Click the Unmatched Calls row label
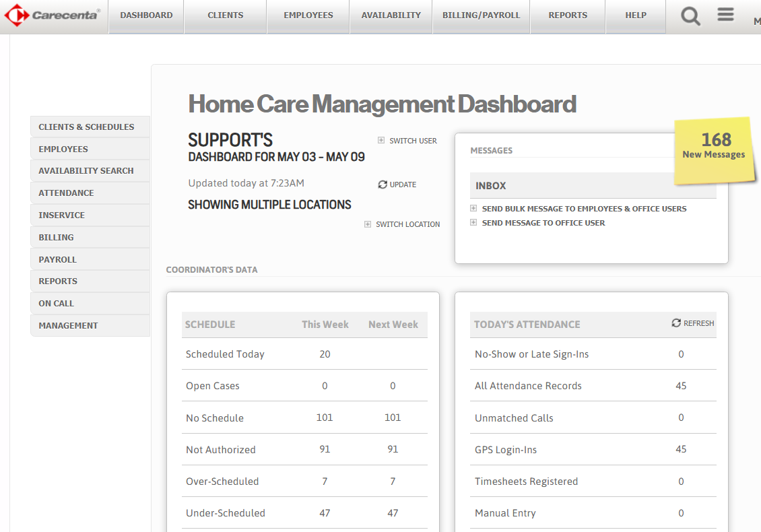This screenshot has width=761, height=532. 514,418
